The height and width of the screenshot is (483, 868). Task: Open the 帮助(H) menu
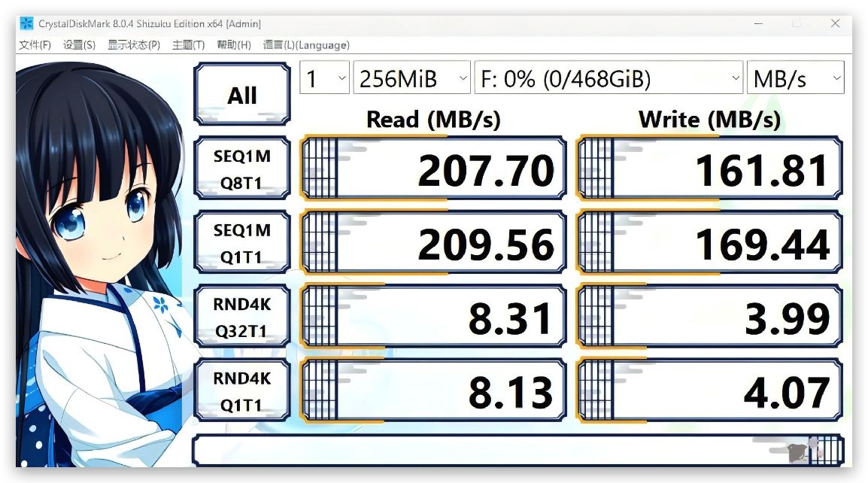[x=234, y=45]
